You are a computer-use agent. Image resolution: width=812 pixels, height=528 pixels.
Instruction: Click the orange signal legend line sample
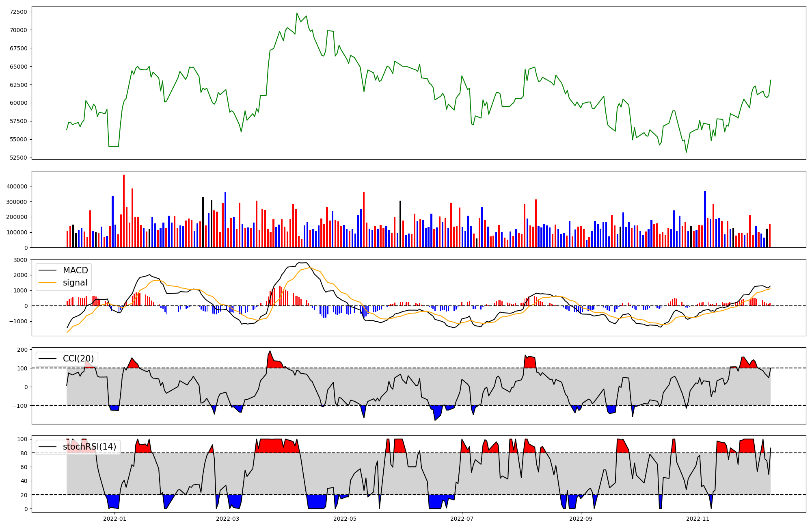click(x=48, y=283)
